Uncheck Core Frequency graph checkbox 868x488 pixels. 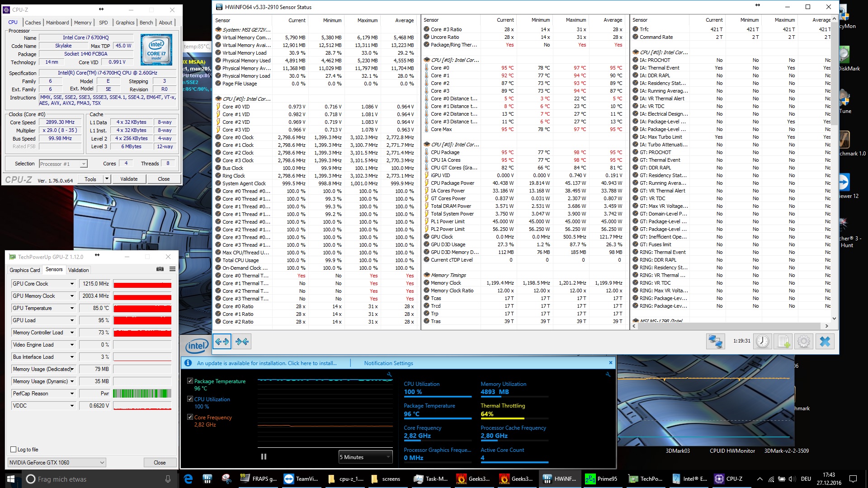(x=190, y=417)
